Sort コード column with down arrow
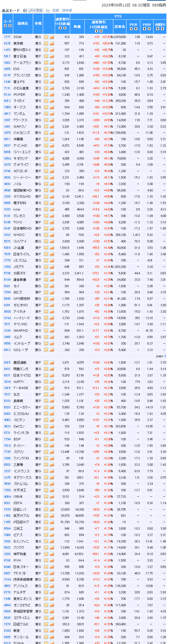Viewport: 170px width, 644px height. pos(10,26)
